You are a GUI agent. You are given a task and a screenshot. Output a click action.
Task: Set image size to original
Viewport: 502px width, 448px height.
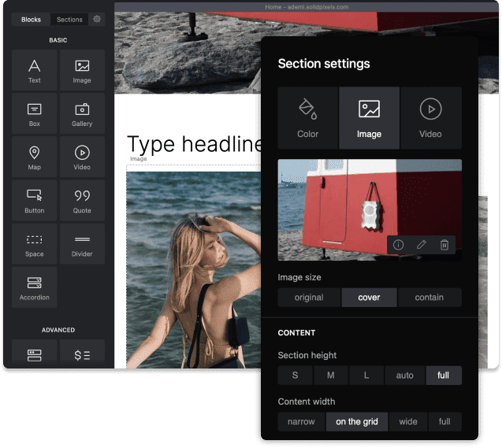pos(309,298)
